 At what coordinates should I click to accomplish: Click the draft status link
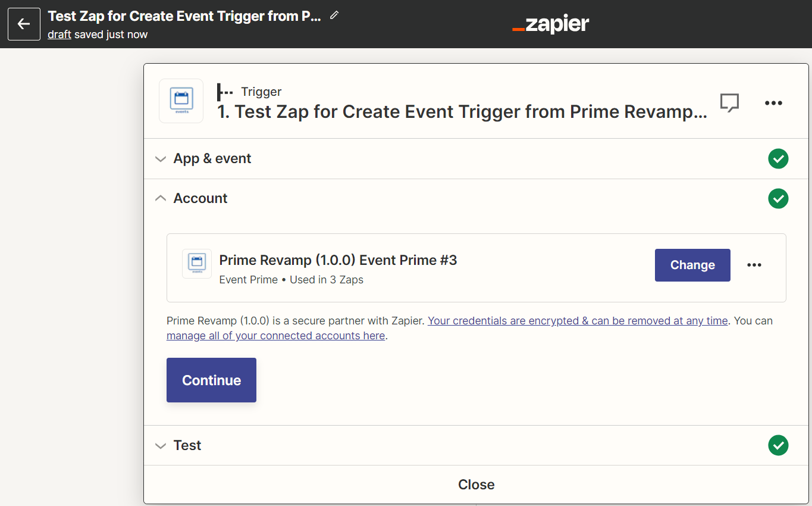(59, 35)
